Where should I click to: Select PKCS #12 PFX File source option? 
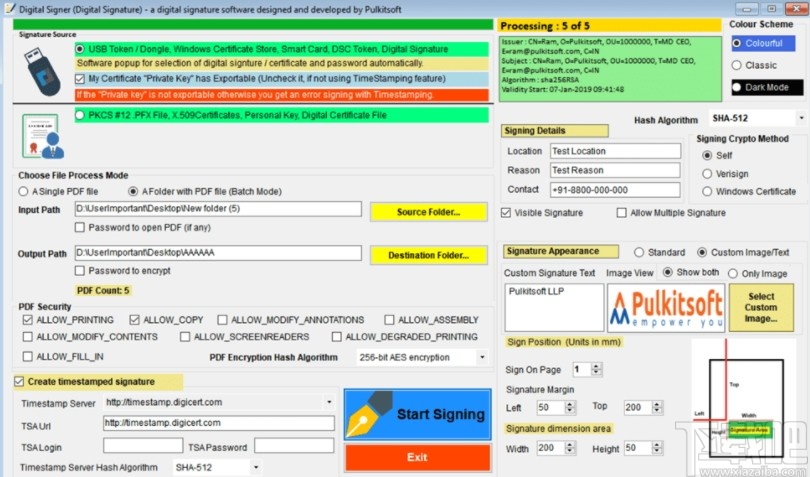click(x=80, y=115)
